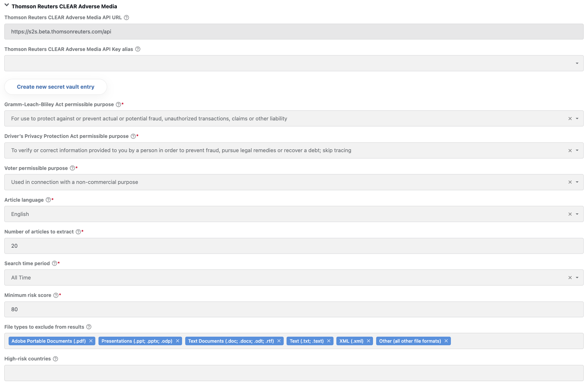The height and width of the screenshot is (385, 588).
Task: Click the 'Thomson Reuters CLEAR Adverse Media API Key alias' label
Action: point(69,49)
